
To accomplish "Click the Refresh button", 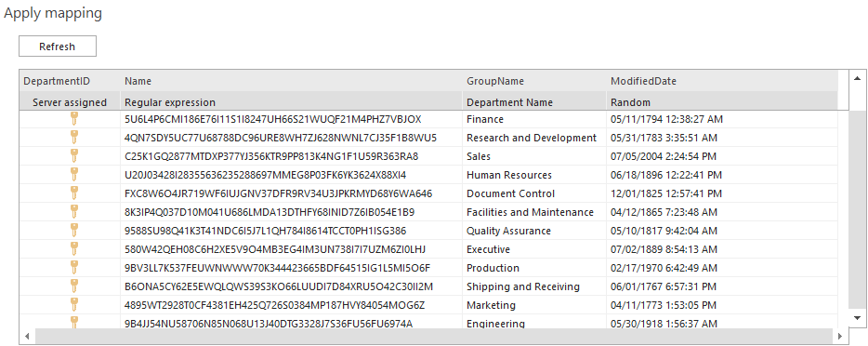I will coord(58,47).
